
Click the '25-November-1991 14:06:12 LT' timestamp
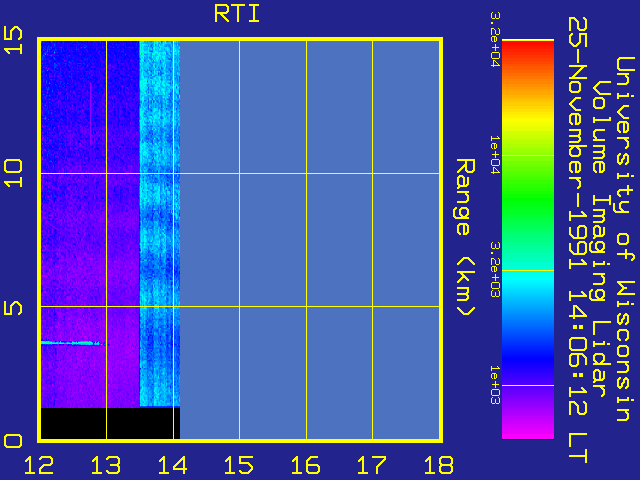[x=578, y=240]
